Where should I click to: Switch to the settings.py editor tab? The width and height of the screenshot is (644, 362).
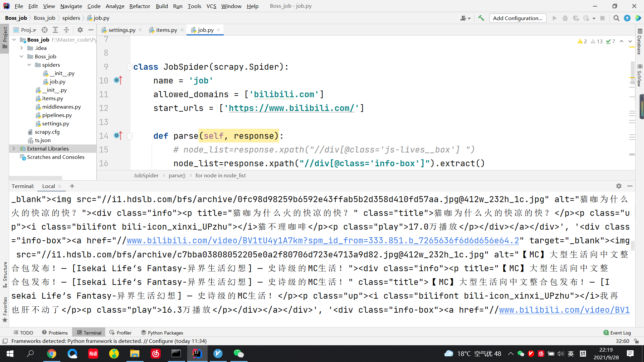click(x=122, y=30)
